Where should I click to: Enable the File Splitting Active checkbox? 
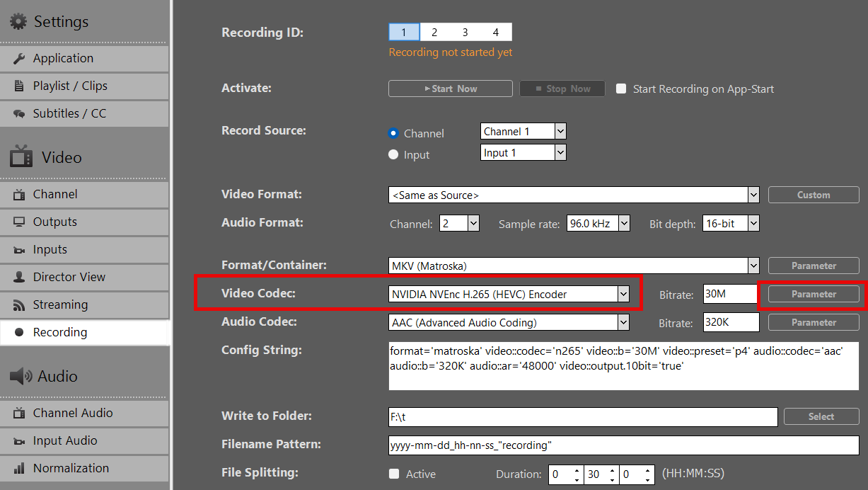(x=394, y=474)
